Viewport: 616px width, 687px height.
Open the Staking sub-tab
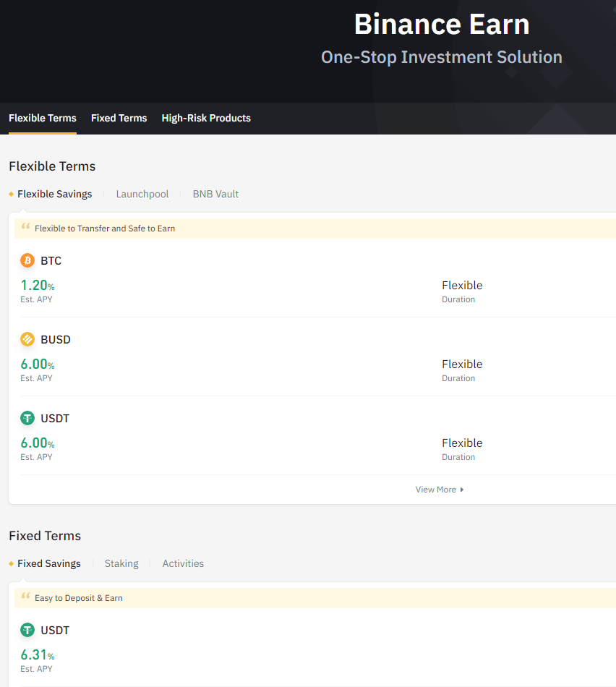[x=121, y=563]
